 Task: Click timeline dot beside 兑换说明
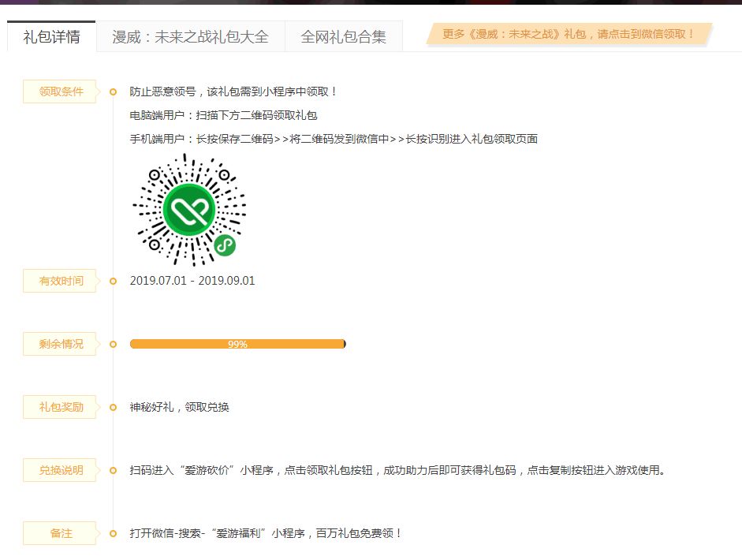113,471
